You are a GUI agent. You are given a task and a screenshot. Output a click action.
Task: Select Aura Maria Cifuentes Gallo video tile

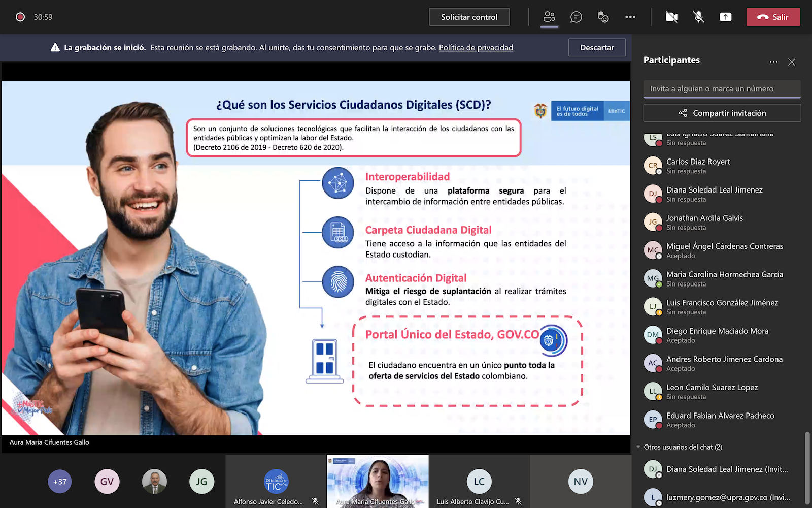378,481
